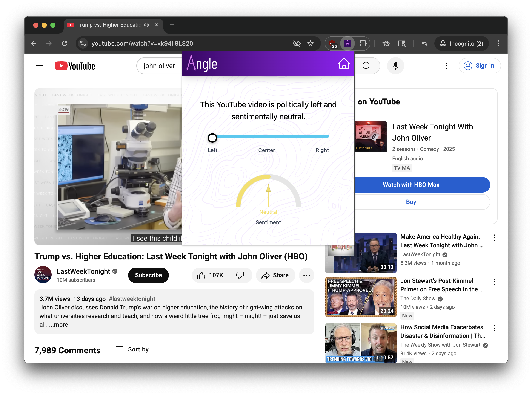Screen dimensions: 532x395
Task: Select the Trump vs. Higher Education tab
Action: pos(109,25)
